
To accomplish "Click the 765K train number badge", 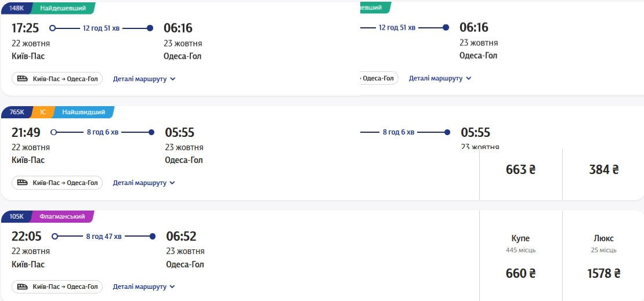I will (x=17, y=112).
